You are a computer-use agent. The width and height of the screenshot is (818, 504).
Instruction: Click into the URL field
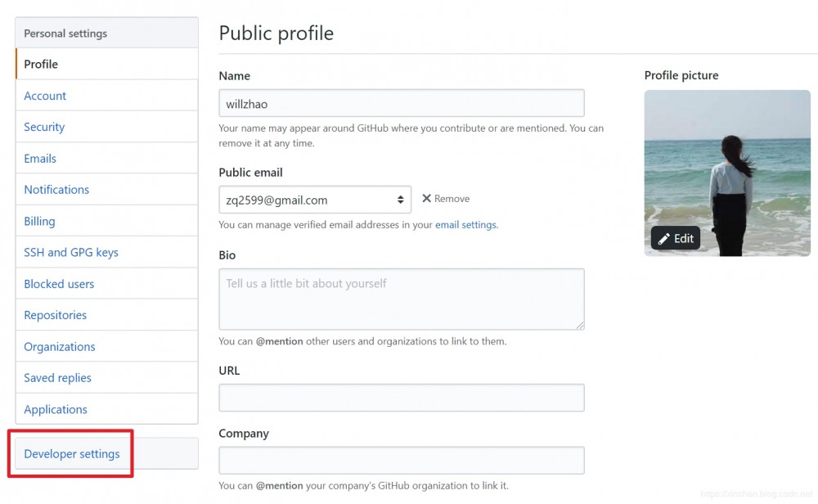tap(401, 398)
